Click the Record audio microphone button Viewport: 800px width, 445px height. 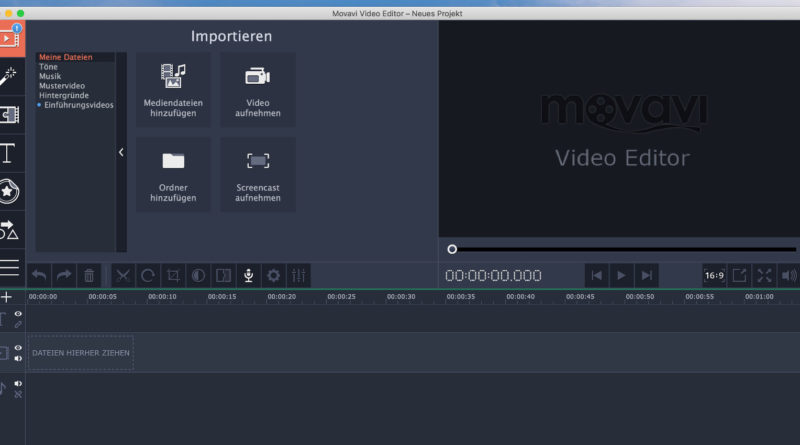248,276
